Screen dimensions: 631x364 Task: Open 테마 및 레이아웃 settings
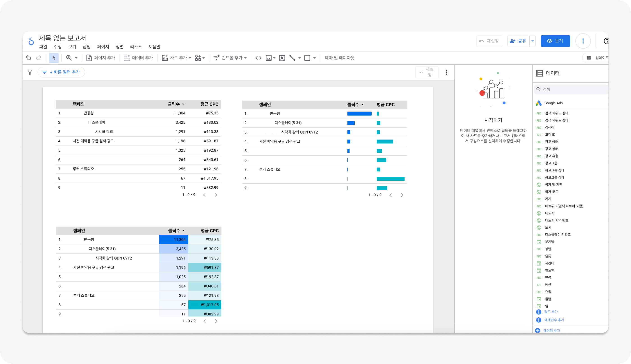(339, 58)
